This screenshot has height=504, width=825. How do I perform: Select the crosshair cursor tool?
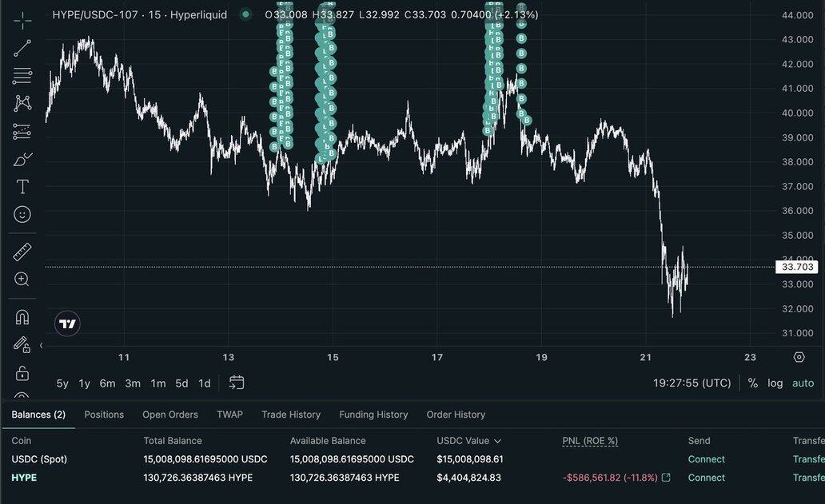[22, 21]
